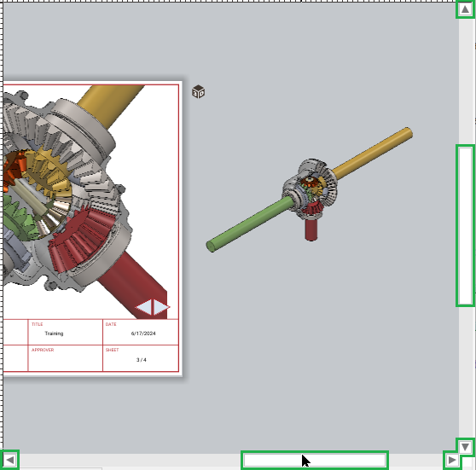Click the right-pointing triangle on the sheet
The height and width of the screenshot is (470, 476).
pyautogui.click(x=161, y=307)
